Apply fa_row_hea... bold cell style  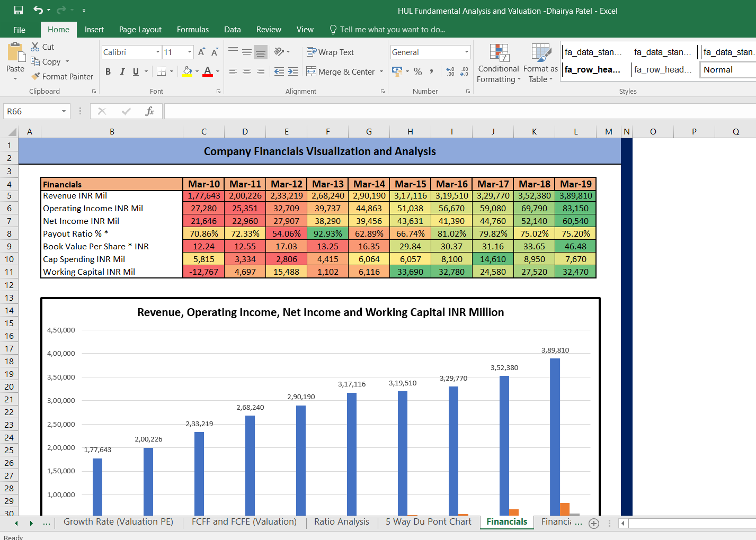point(593,69)
